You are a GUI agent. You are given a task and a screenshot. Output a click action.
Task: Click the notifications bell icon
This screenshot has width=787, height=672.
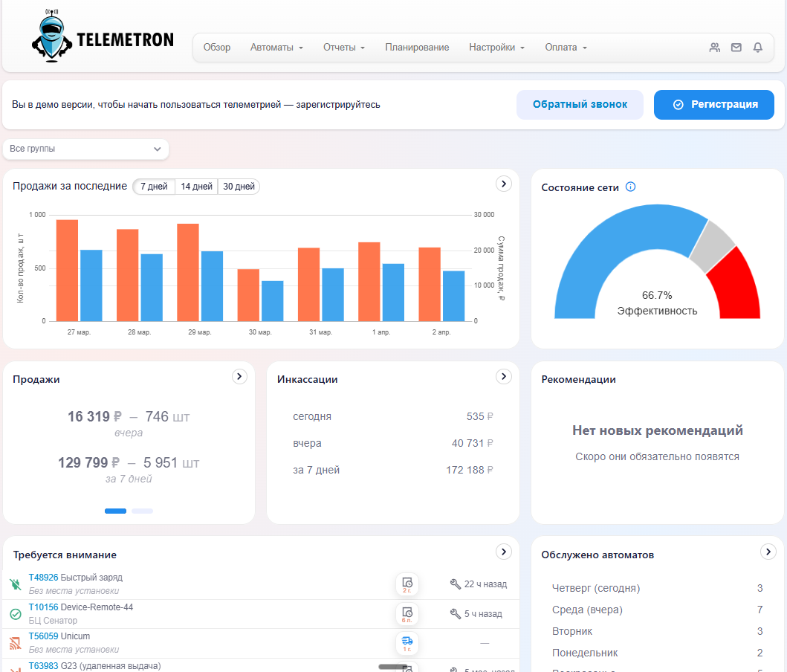pos(757,48)
